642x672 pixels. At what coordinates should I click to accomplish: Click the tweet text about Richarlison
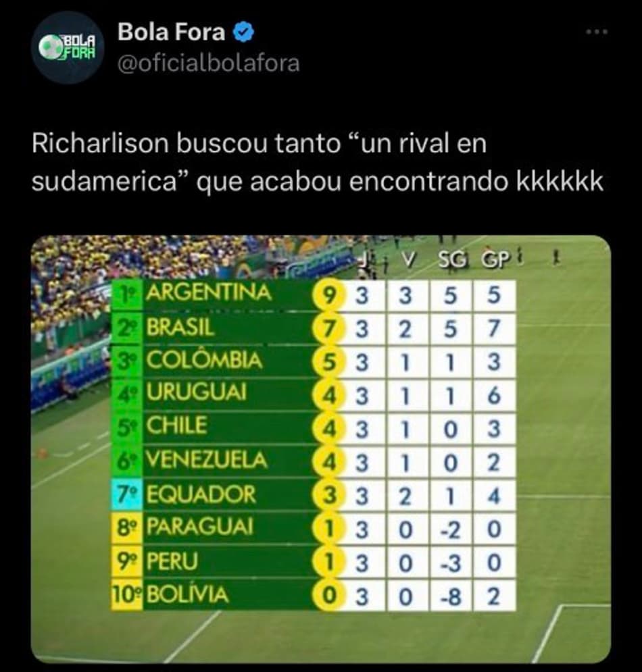coord(318,162)
